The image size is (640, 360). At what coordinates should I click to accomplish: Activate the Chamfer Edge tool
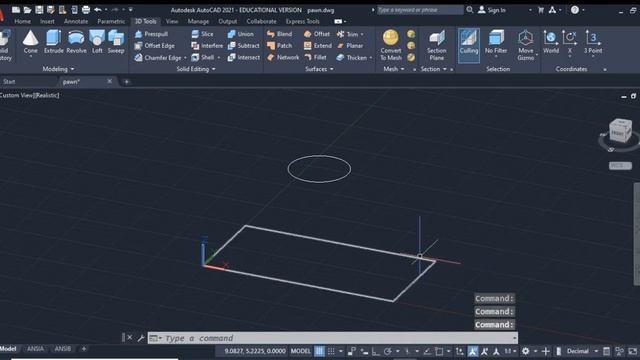158,58
